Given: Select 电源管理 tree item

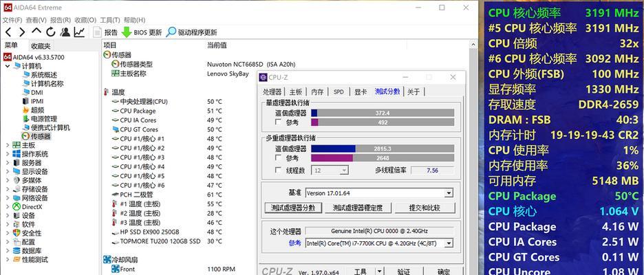Looking at the screenshot, I should [44, 119].
